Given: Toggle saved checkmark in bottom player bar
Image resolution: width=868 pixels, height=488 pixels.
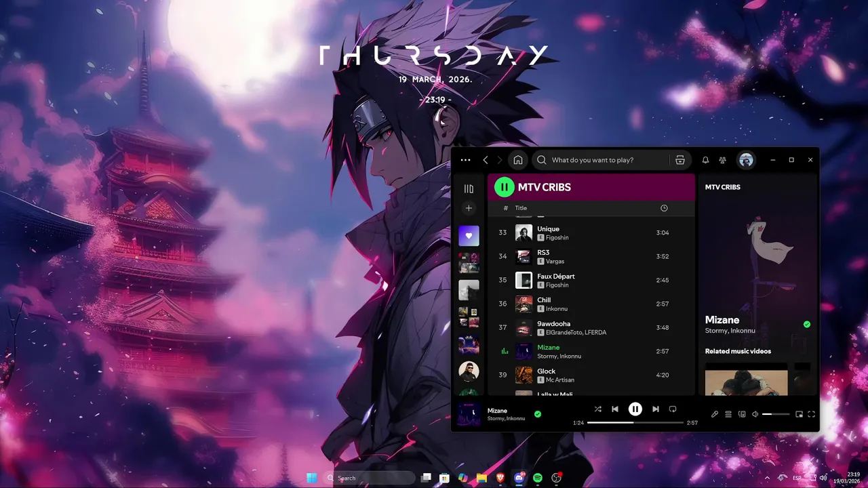Looking at the screenshot, I should click(x=538, y=414).
